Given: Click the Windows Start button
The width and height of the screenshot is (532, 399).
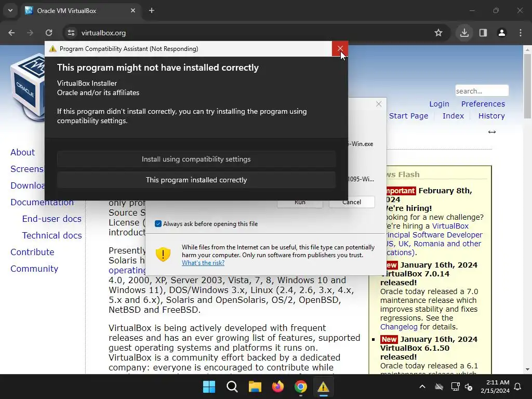Looking at the screenshot, I should (x=209, y=387).
